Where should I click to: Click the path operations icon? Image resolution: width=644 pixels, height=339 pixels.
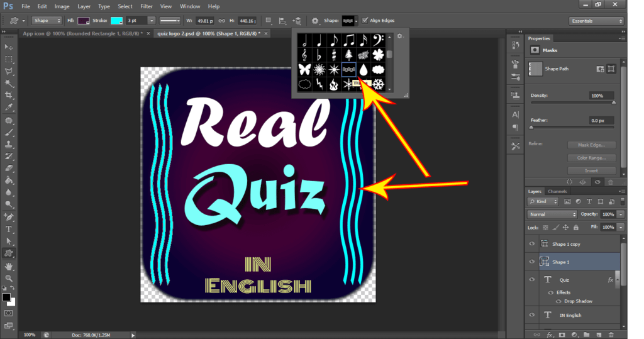(x=269, y=21)
